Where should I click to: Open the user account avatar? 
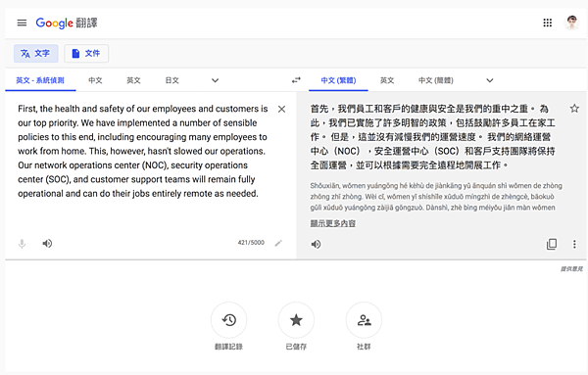571,23
